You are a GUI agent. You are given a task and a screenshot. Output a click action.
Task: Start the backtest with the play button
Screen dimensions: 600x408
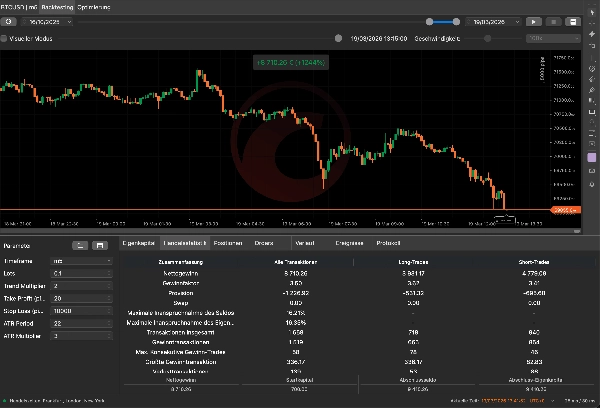(533, 22)
